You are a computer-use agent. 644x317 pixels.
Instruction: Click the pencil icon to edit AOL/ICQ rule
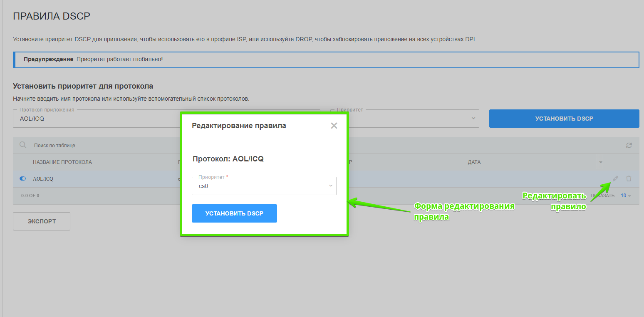pos(615,178)
